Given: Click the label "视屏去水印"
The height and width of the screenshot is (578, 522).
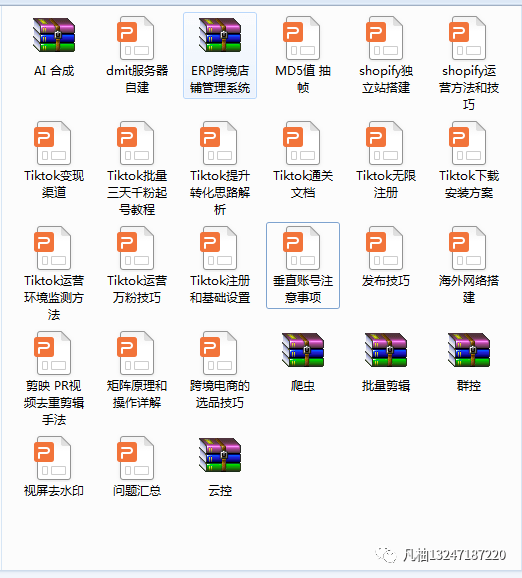Looking at the screenshot, I should point(54,491).
